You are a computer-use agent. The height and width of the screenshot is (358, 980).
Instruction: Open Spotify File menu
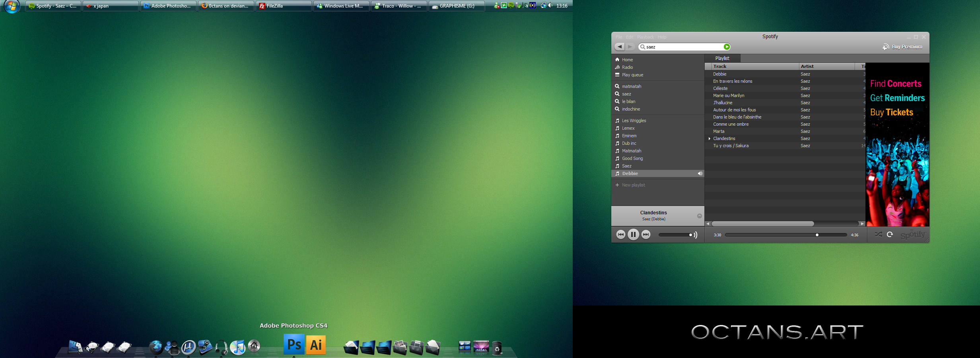click(x=619, y=37)
